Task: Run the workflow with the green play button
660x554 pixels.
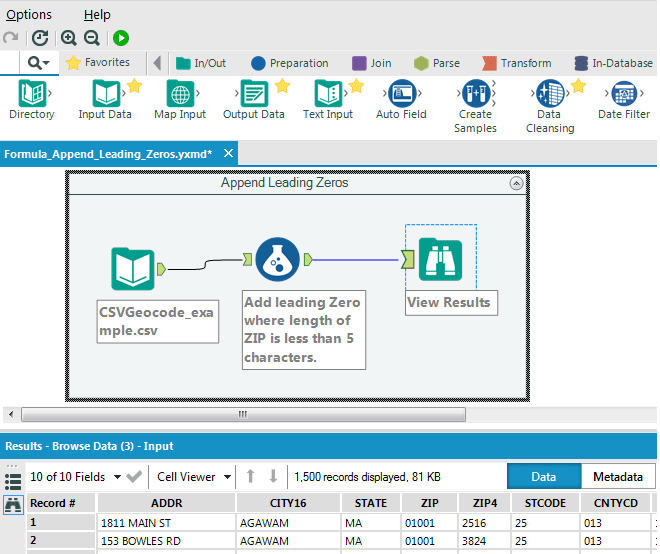Action: pyautogui.click(x=120, y=38)
